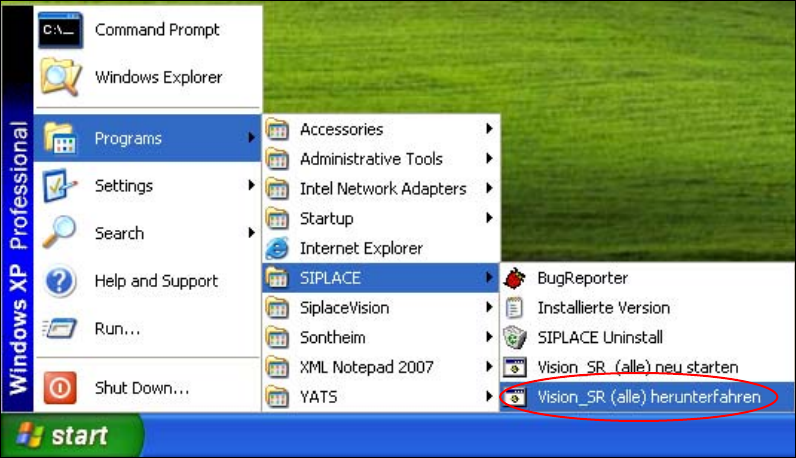Click the SIPLACE folder icon
796x458 pixels.
click(277, 278)
